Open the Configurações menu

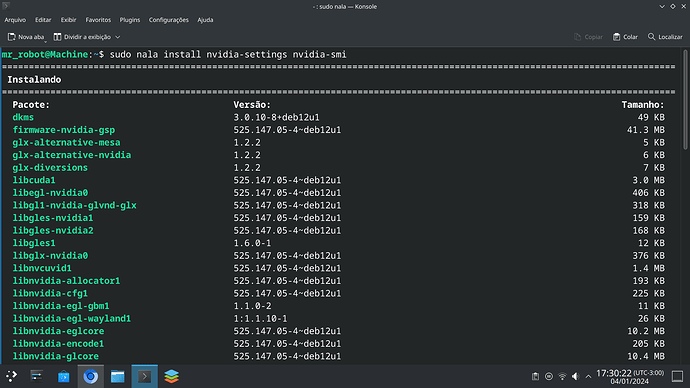pos(169,20)
